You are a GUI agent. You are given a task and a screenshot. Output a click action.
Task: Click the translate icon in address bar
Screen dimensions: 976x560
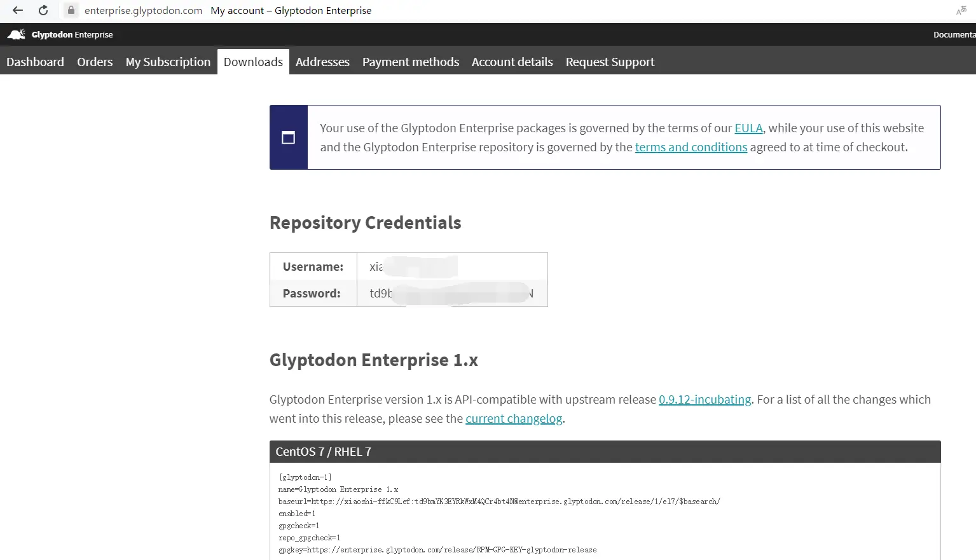(x=961, y=10)
